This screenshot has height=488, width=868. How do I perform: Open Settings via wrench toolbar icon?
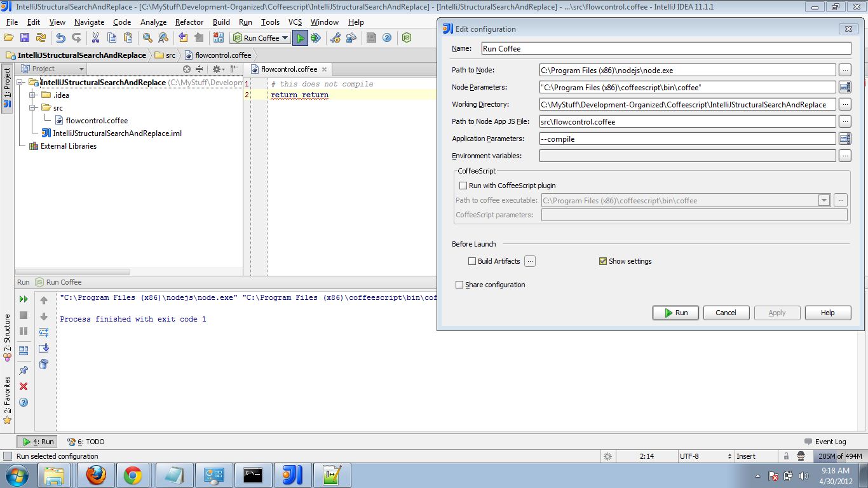pyautogui.click(x=336, y=38)
